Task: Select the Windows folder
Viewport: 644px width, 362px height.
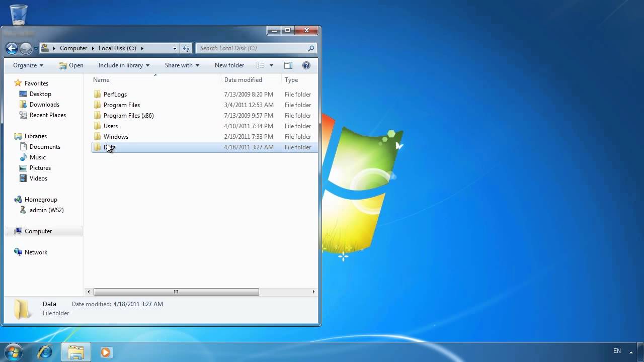Action: click(116, 137)
